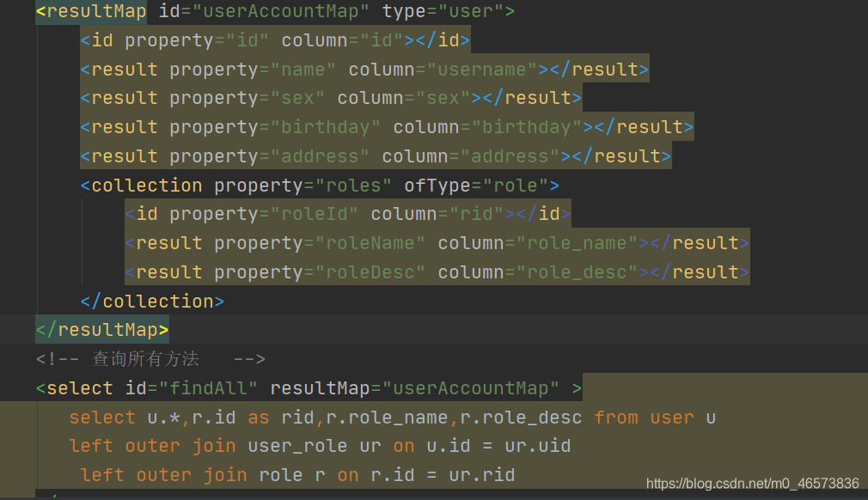The width and height of the screenshot is (868, 500).
Task: Click "role r" in the second join
Action: pos(292,475)
